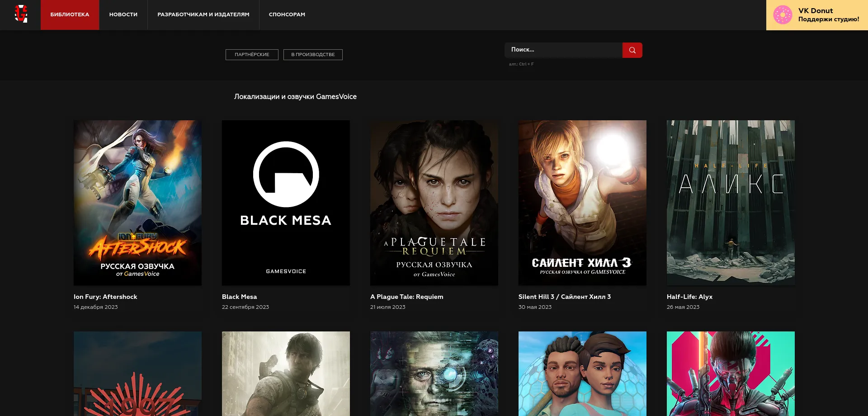Open the red sunburst 1997 cover
Viewport: 868px width, 416px height.
pyautogui.click(x=137, y=373)
